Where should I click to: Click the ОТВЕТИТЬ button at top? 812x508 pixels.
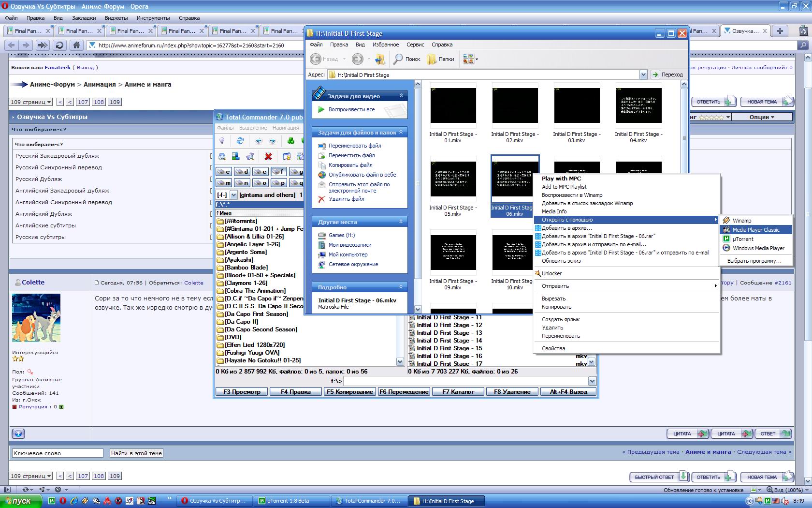pos(714,102)
